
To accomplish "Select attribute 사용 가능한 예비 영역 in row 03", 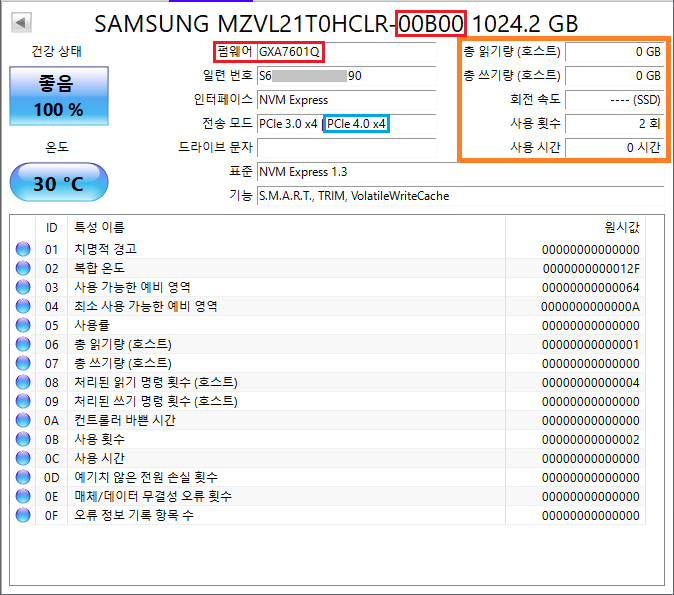I will [x=132, y=287].
